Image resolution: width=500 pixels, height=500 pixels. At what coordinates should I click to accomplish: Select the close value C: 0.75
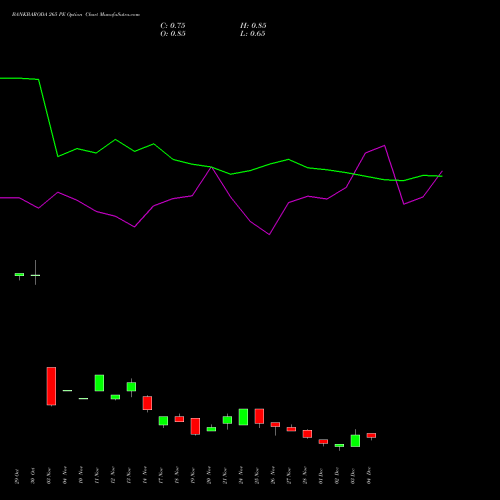173,26
